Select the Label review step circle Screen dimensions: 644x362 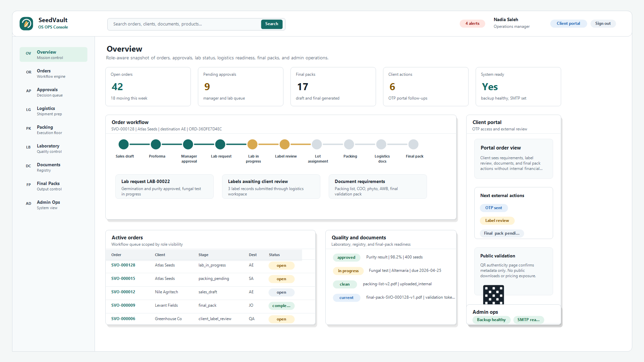[x=284, y=144]
